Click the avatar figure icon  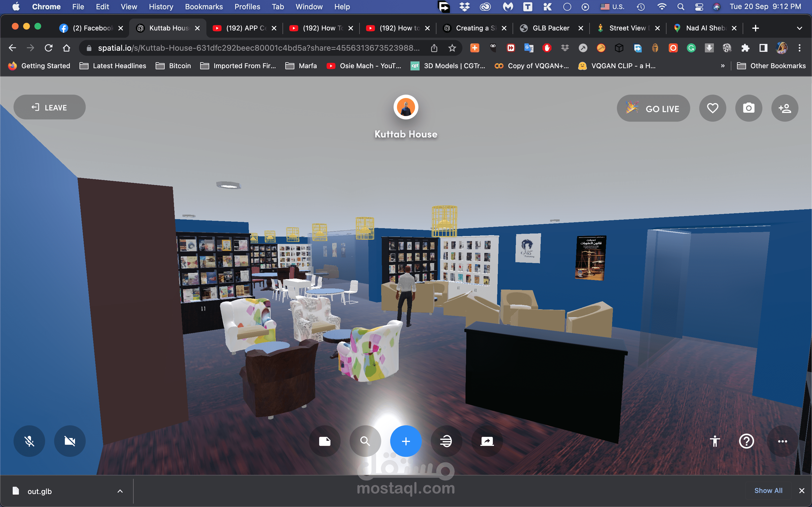715,441
